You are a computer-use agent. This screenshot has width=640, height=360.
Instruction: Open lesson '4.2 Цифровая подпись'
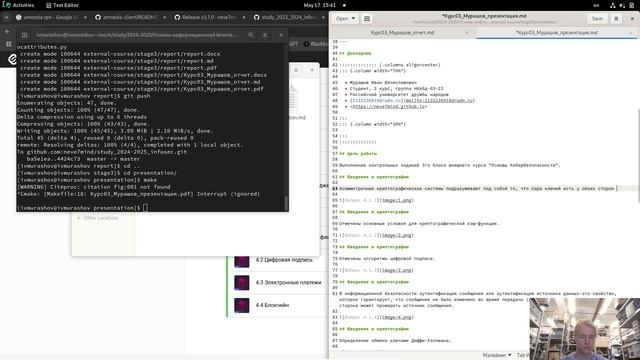(284, 260)
